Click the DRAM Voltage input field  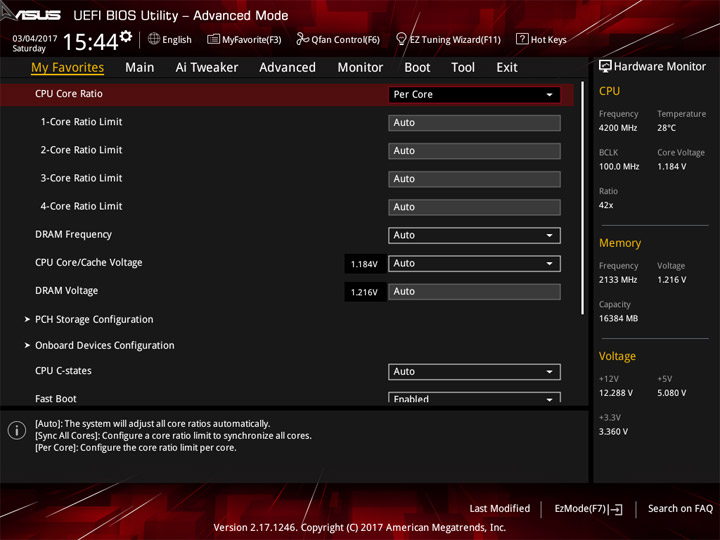pyautogui.click(x=474, y=292)
